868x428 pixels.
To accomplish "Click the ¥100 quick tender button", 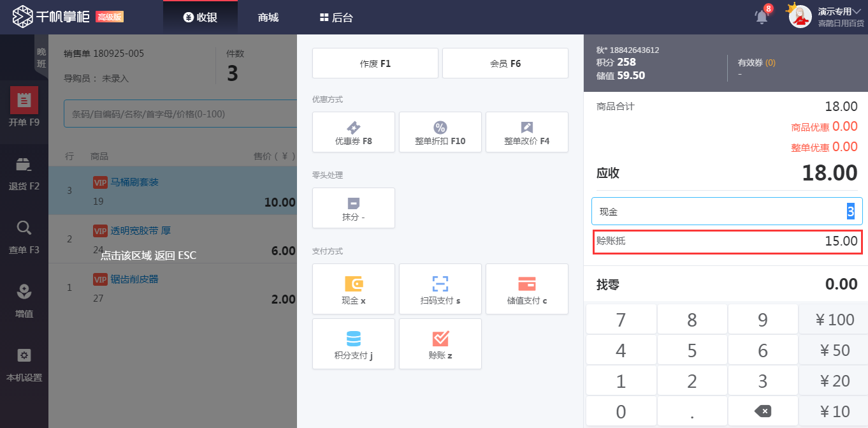I will [832, 319].
